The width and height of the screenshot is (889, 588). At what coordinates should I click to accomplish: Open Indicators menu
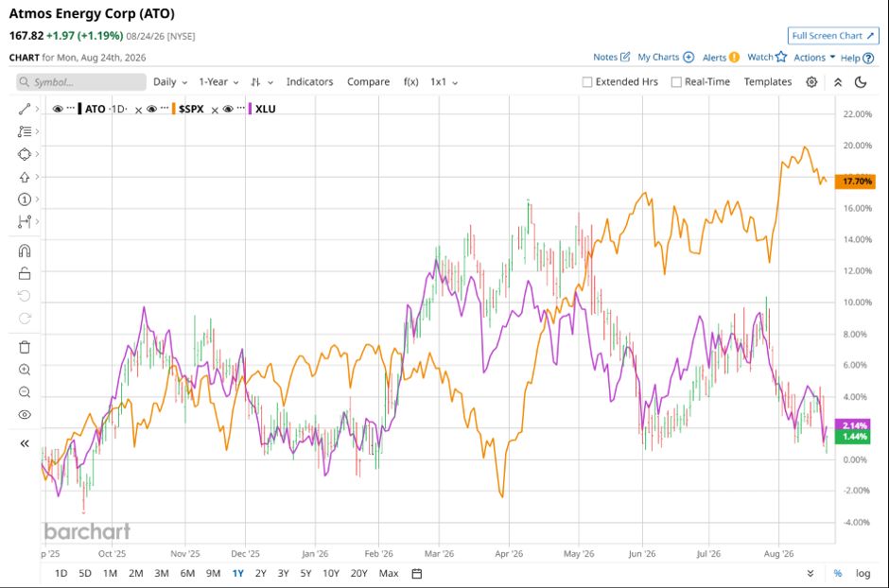click(309, 82)
